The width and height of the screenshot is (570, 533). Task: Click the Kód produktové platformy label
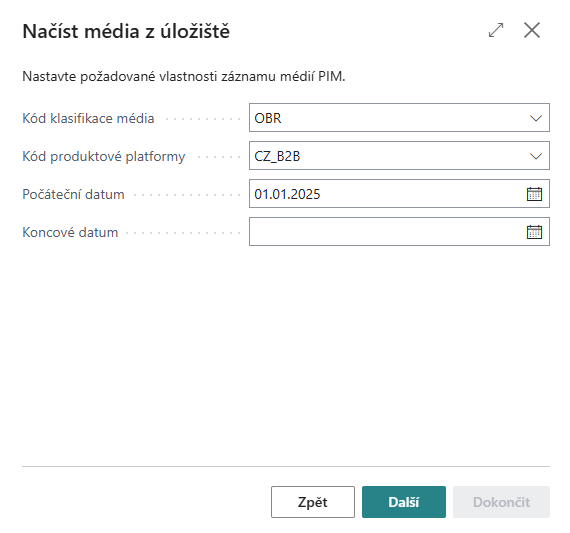[x=104, y=157]
